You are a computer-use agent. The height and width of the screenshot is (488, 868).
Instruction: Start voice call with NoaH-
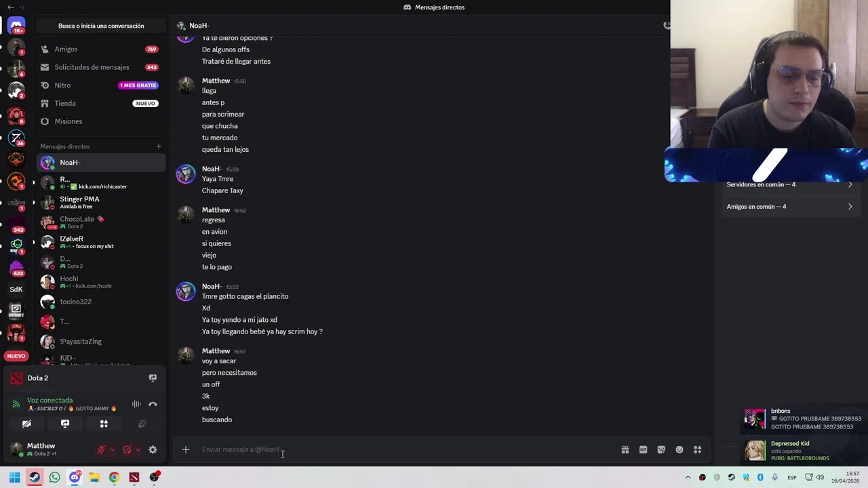667,26
